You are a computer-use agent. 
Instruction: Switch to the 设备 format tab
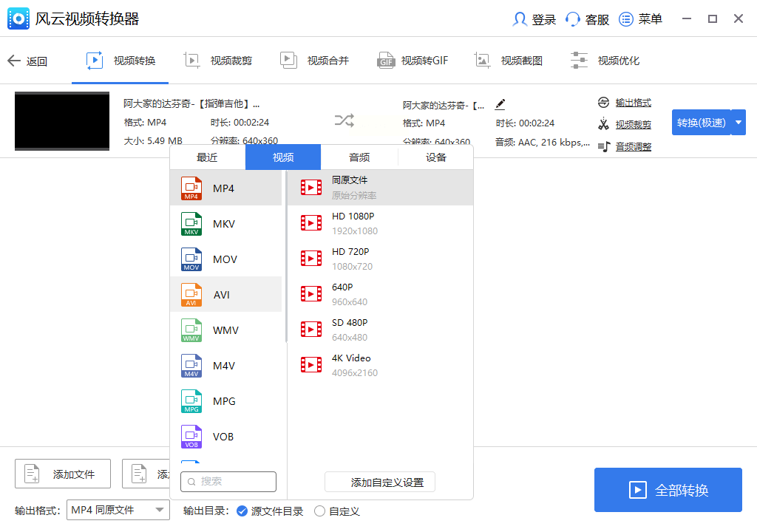(x=436, y=157)
